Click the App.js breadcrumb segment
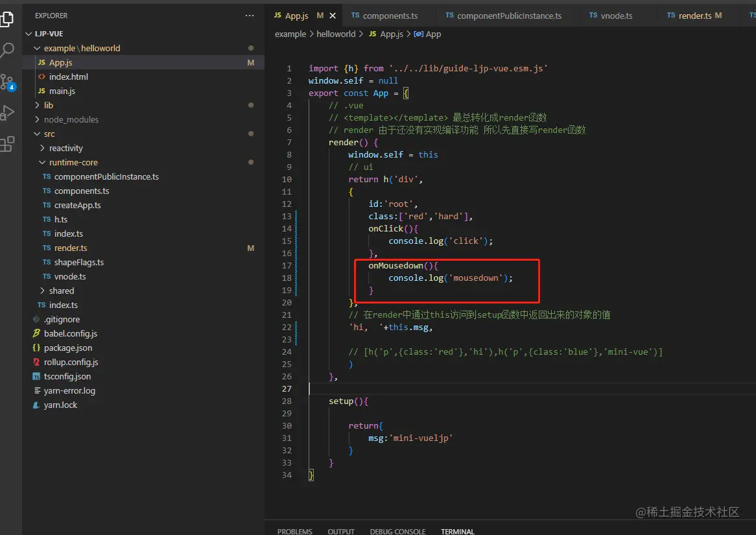Screen dimensions: 756x535 [392, 34]
